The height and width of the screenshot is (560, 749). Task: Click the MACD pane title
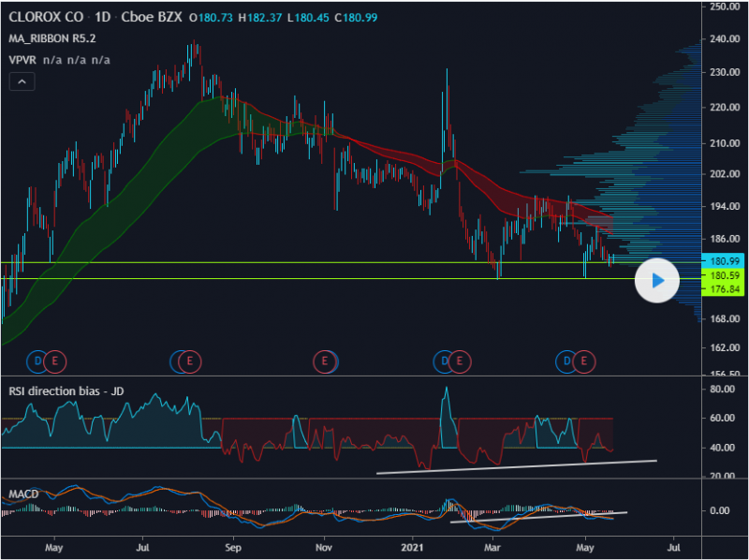click(x=25, y=493)
